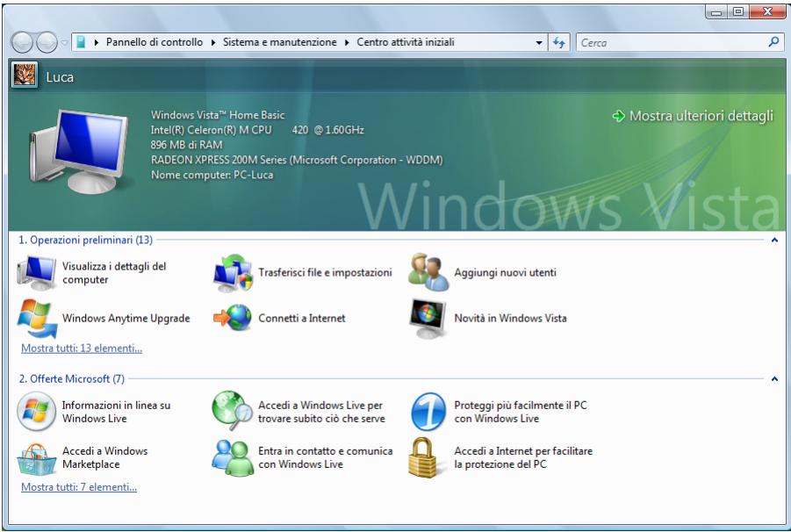Screen dimensions: 791x532
Task: Click the Novità in Windows Vista label
Action: pyautogui.click(x=511, y=318)
